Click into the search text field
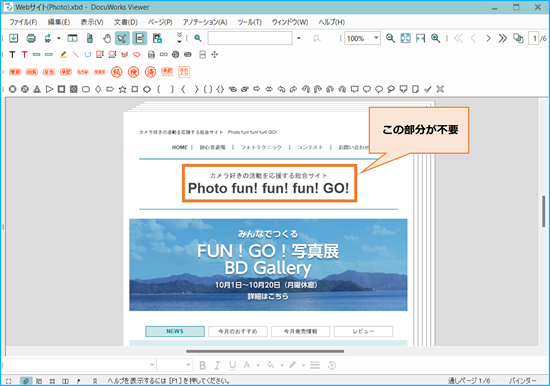 point(250,38)
